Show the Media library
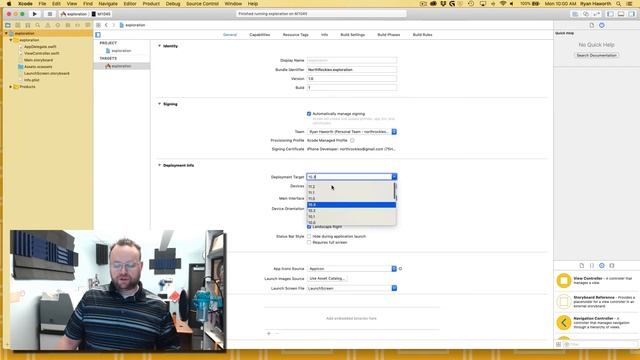 pos(612,266)
